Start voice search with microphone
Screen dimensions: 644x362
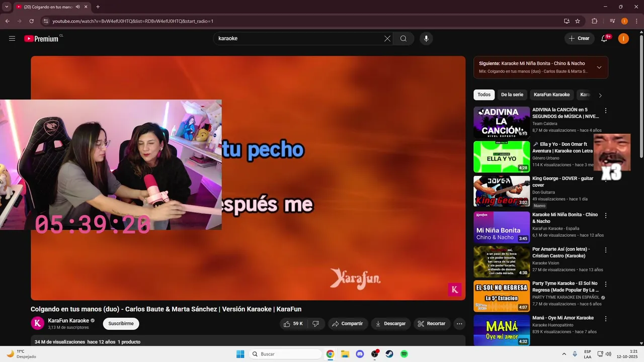(426, 39)
